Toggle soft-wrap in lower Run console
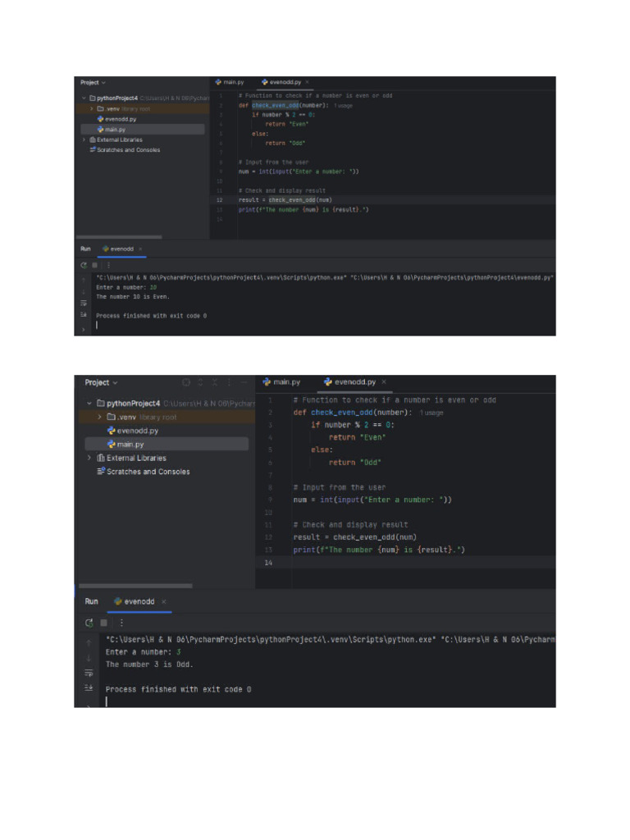The width and height of the screenshot is (630, 840). coord(89,673)
